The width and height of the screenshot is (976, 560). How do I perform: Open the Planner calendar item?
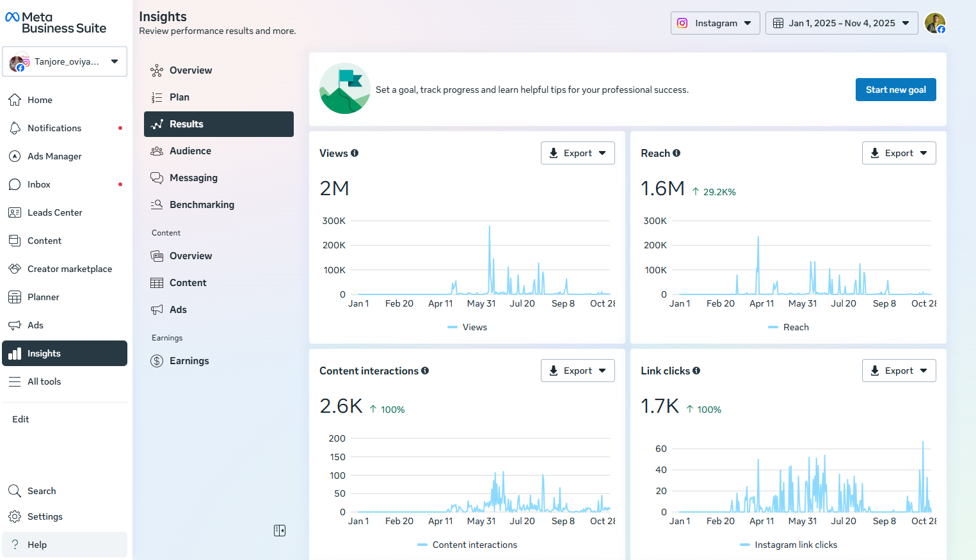pos(43,297)
